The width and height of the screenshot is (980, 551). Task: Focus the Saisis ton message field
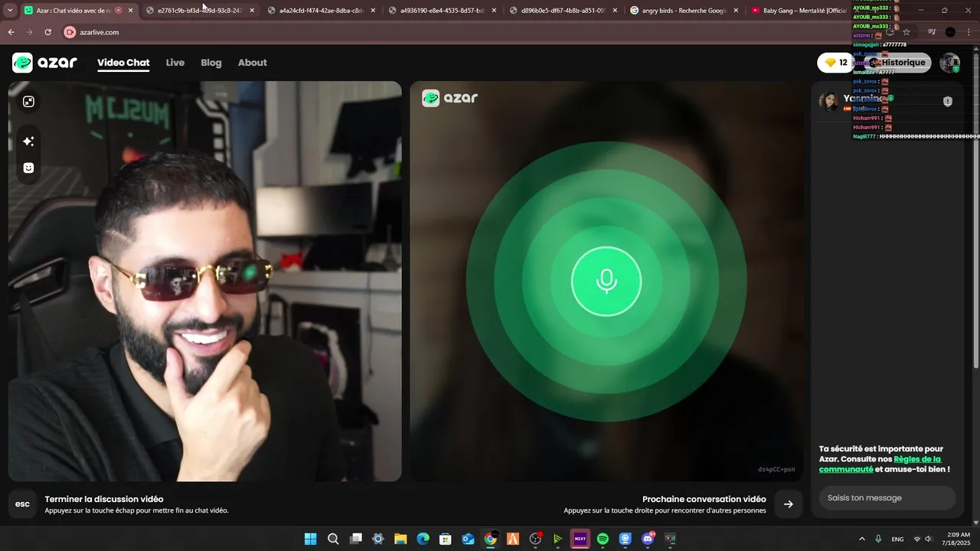click(x=887, y=498)
